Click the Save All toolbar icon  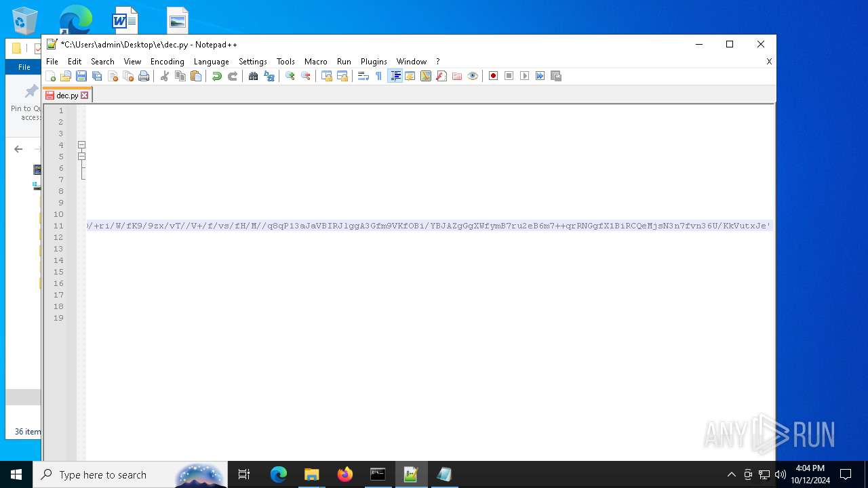point(97,76)
